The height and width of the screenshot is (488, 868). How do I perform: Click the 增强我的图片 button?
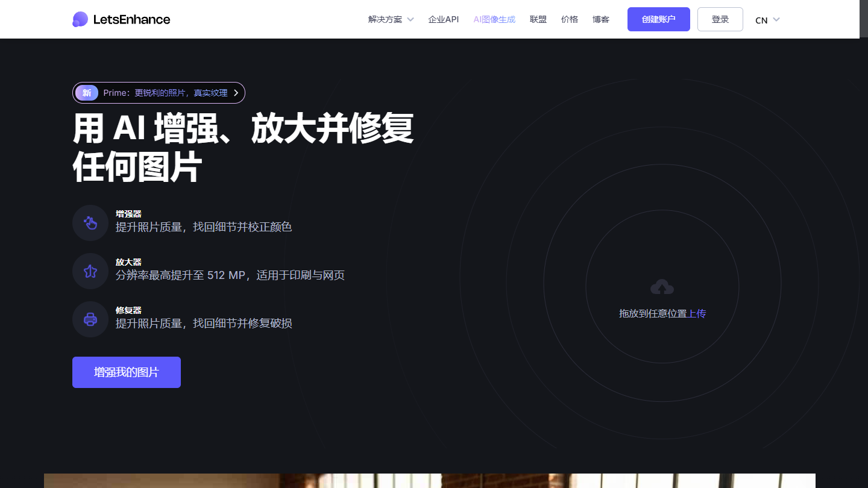tap(127, 372)
